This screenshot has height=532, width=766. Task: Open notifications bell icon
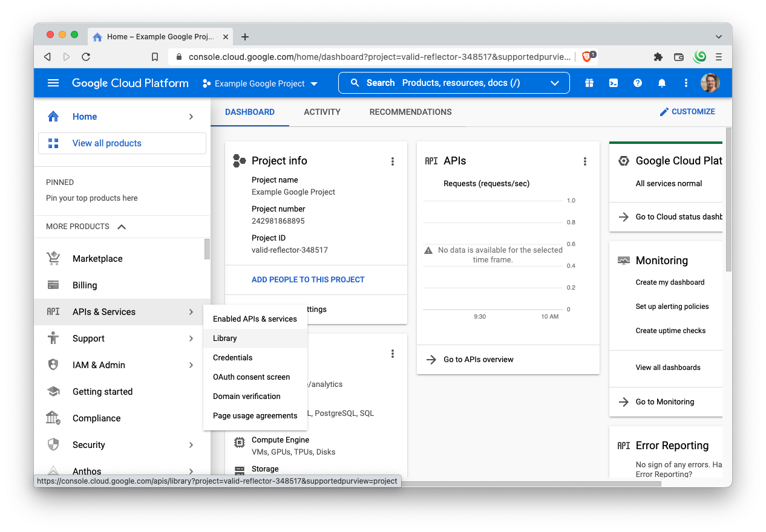662,83
